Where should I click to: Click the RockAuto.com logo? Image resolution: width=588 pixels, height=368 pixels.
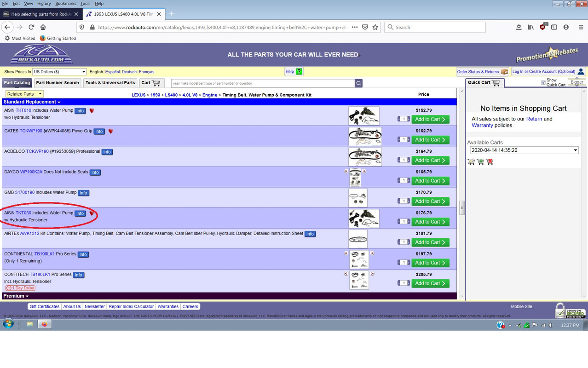41,54
